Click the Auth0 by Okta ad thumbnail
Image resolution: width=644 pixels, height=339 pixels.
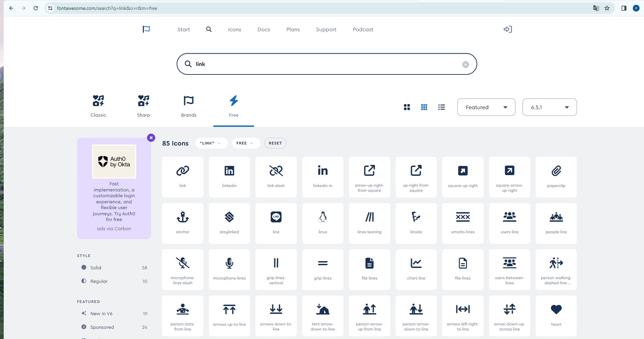[114, 162]
